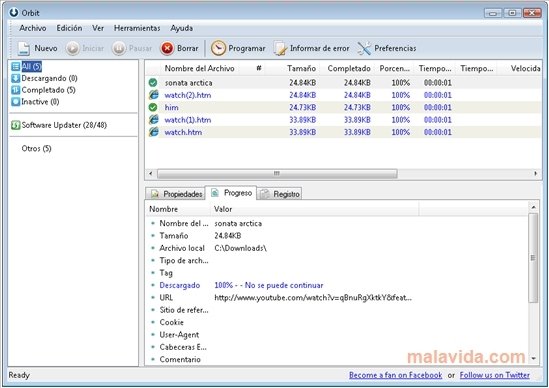This screenshot has height=388, width=549.
Task: Click the Velocida column header
Action: pyautogui.click(x=525, y=68)
